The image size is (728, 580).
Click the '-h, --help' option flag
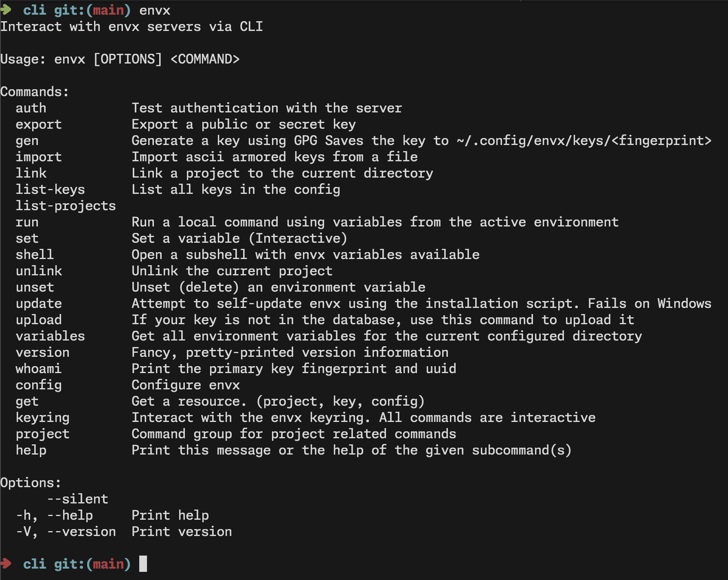coord(54,515)
